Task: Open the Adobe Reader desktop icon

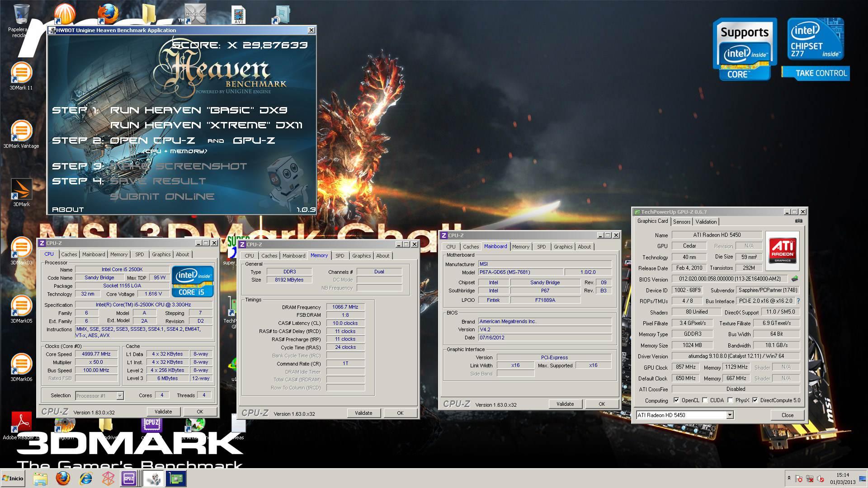Action: tap(21, 426)
